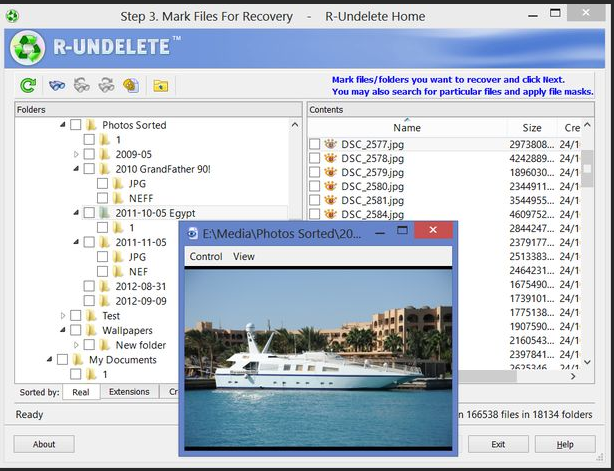Screen dimensions: 614x471
Task: Click the green Refresh toolbar icon
Action: (x=28, y=85)
